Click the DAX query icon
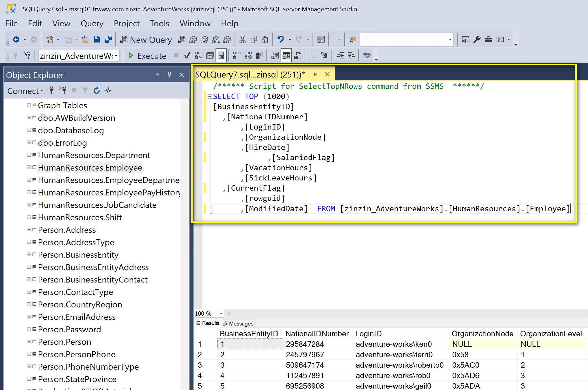Image resolution: width=588 pixels, height=390 pixels. pos(227,40)
